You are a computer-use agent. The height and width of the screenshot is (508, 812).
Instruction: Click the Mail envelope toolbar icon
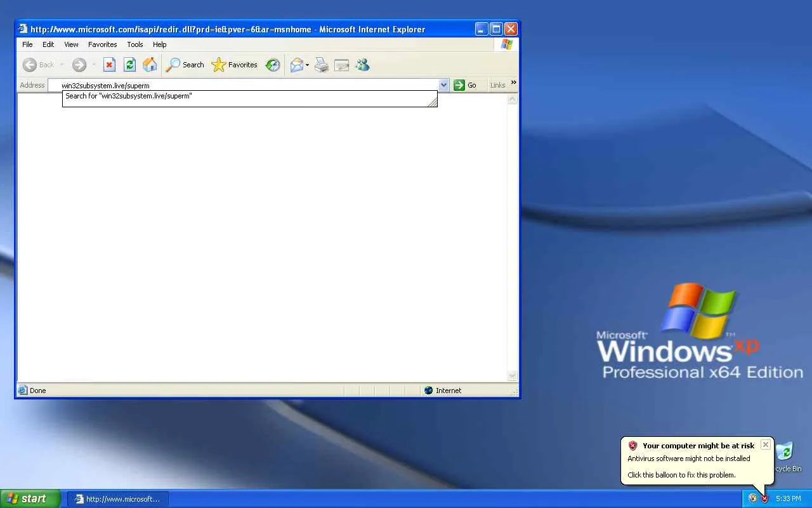(296, 65)
